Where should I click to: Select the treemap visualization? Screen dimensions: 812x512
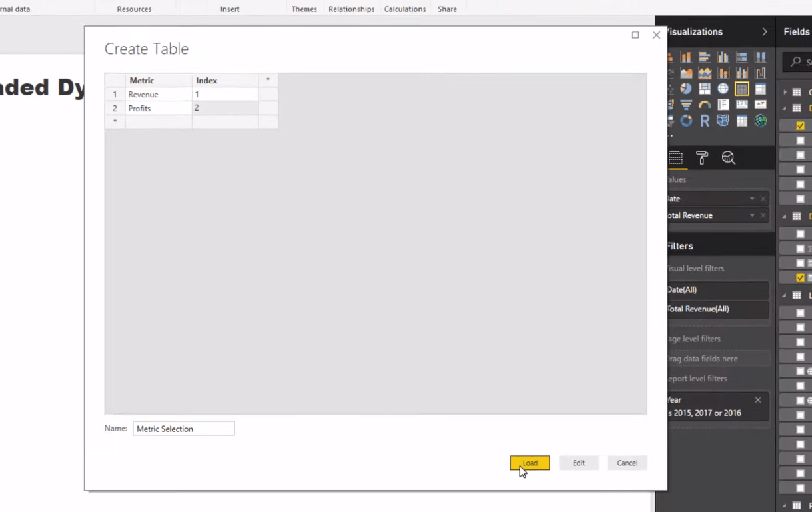pos(705,89)
